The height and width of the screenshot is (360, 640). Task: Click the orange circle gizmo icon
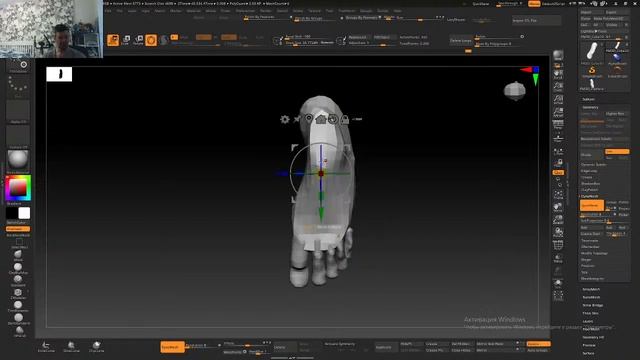(x=151, y=40)
